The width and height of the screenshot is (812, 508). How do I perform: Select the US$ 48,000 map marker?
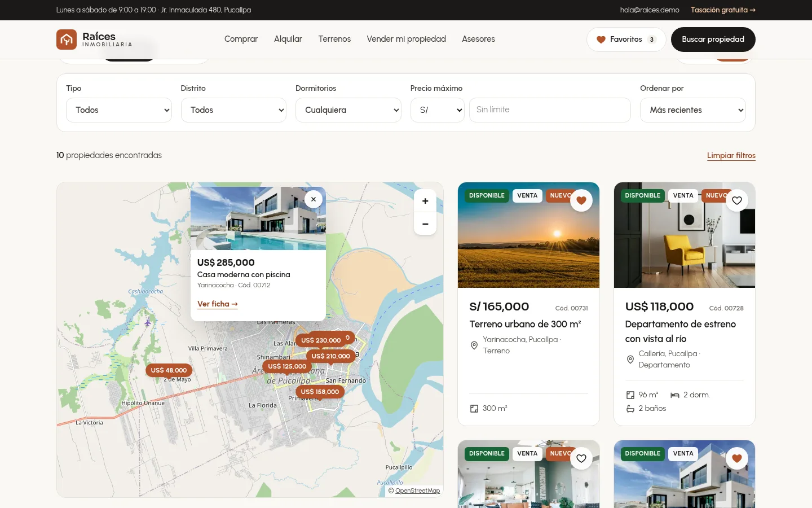point(169,370)
